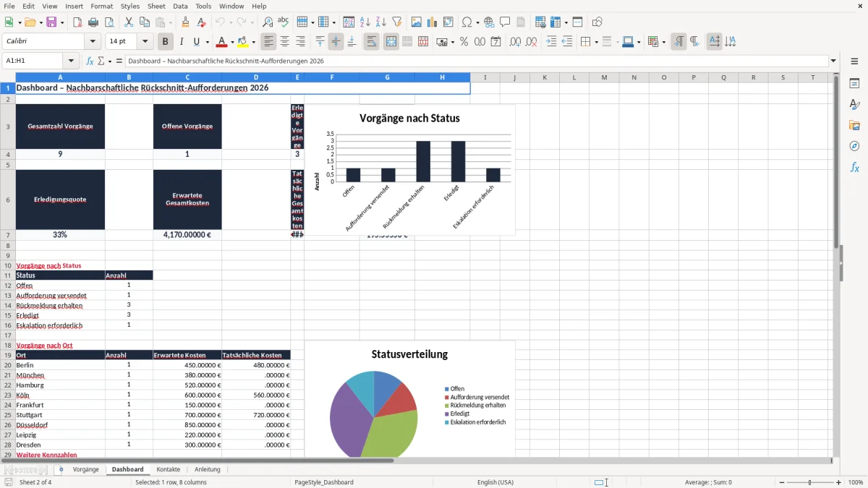Click the formula equals sign button
Screen dimensions: 868x488
tap(119, 61)
